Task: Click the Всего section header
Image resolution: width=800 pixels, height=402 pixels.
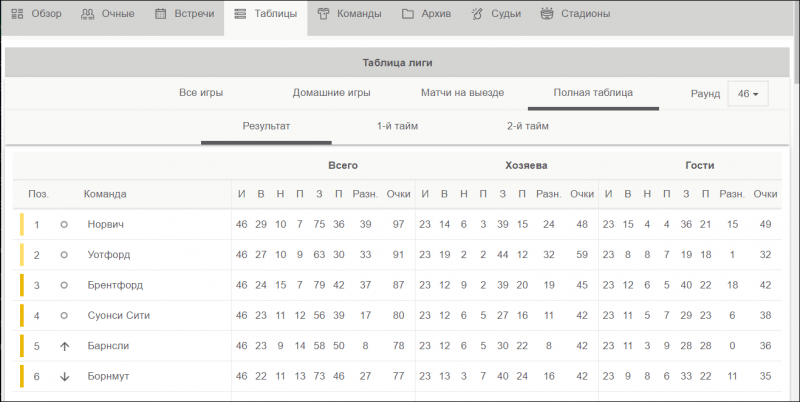Action: tap(343, 165)
